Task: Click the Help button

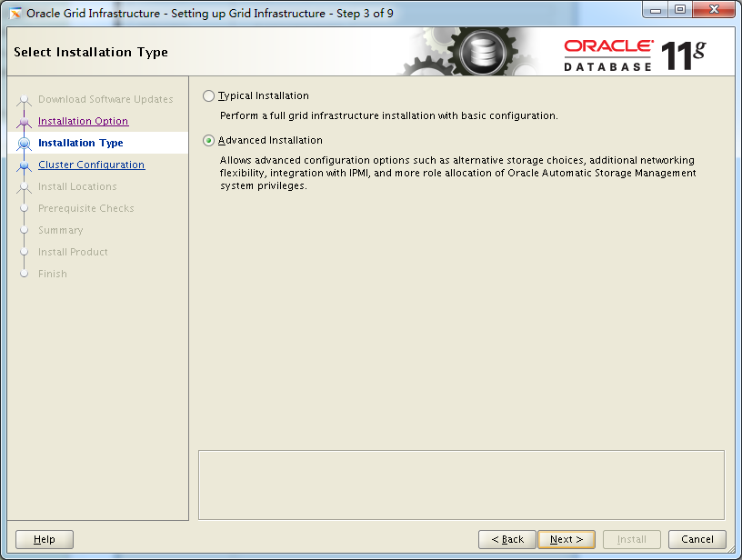Action: [45, 539]
